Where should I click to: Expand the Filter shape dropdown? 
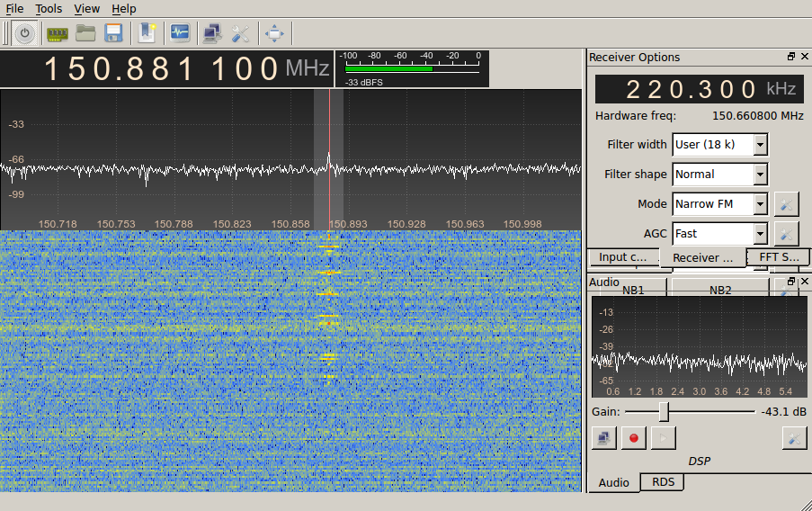pos(719,174)
